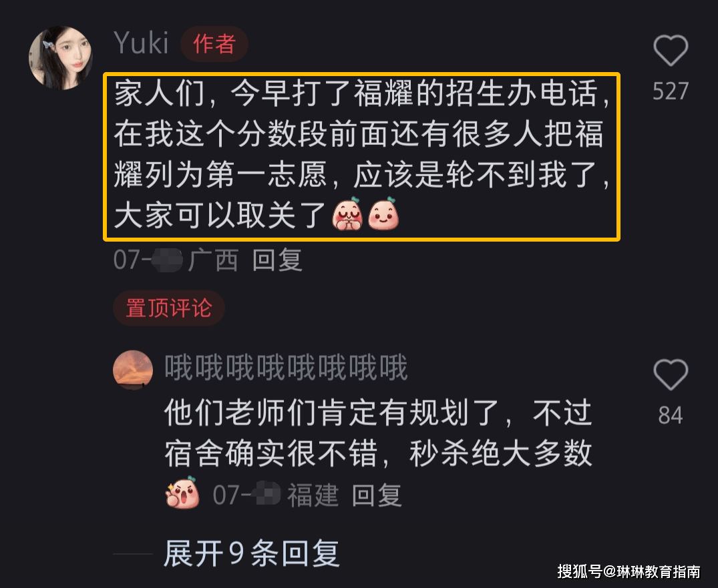
Task: Like Yuki's pinned comment with heart icon
Action: point(671,50)
